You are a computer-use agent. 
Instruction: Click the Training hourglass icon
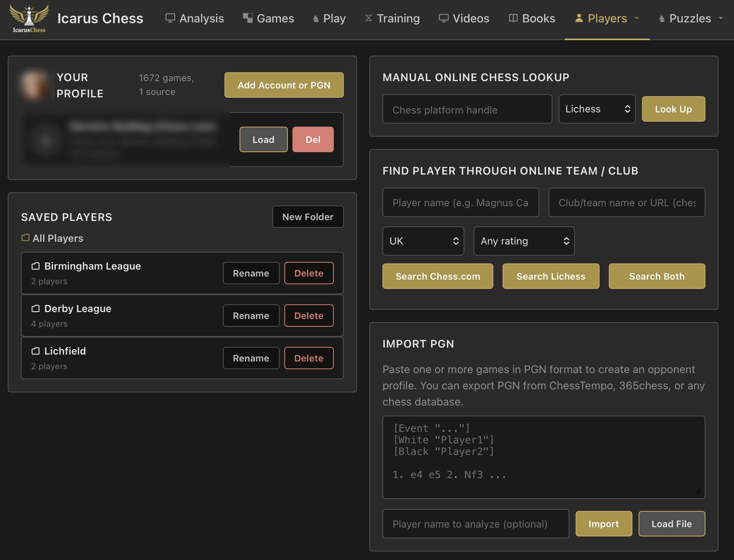pyautogui.click(x=369, y=18)
